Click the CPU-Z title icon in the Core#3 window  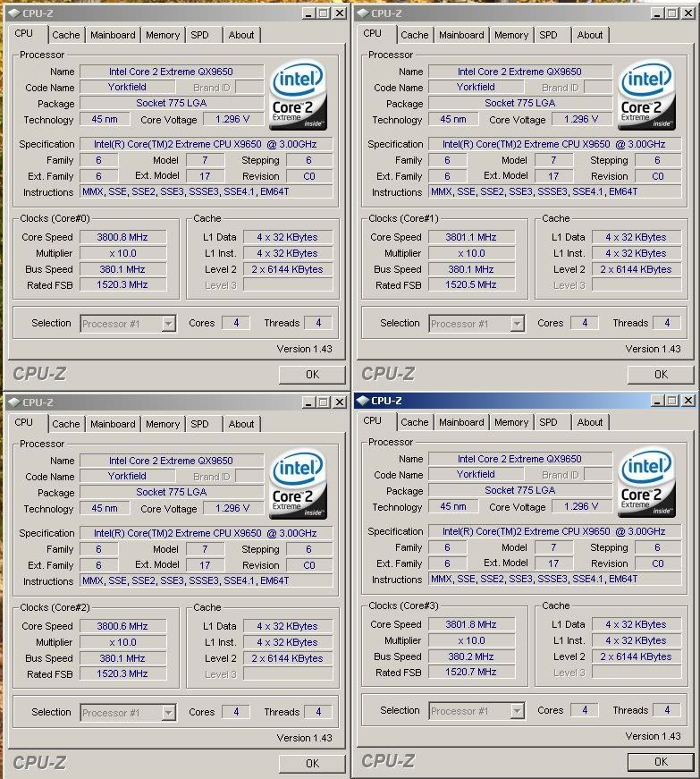point(363,401)
